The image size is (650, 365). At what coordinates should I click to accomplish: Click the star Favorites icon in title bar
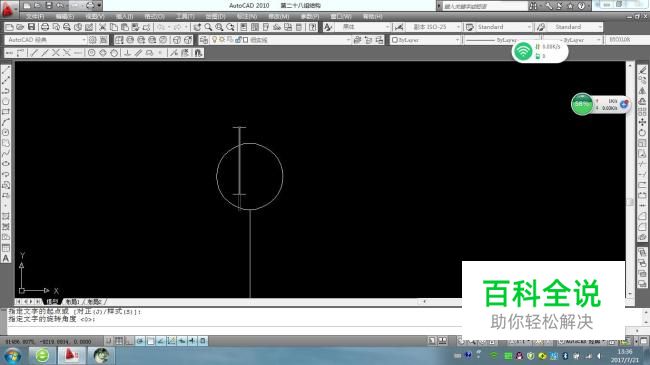tap(570, 6)
